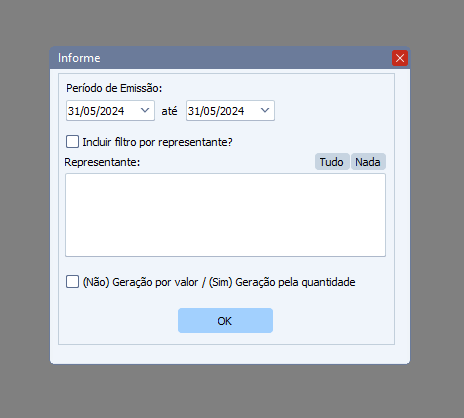
Task: Click inside the empty Representante list box
Action: tap(225, 215)
